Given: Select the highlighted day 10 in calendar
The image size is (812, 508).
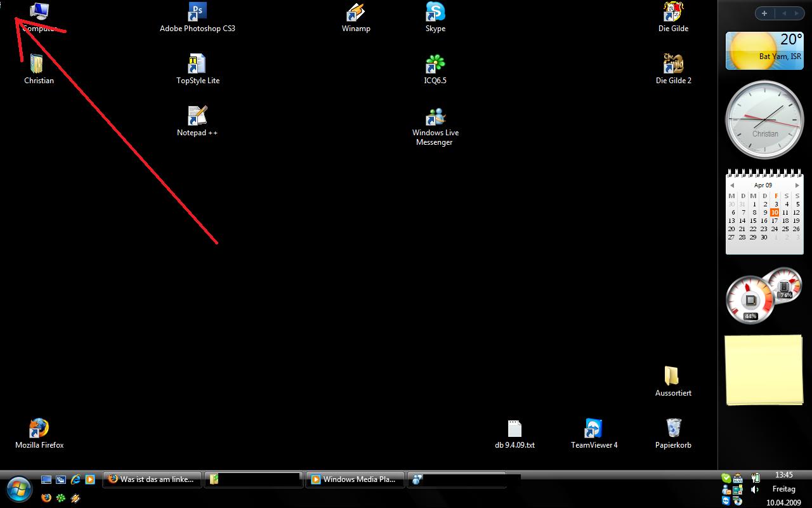Looking at the screenshot, I should click(775, 212).
